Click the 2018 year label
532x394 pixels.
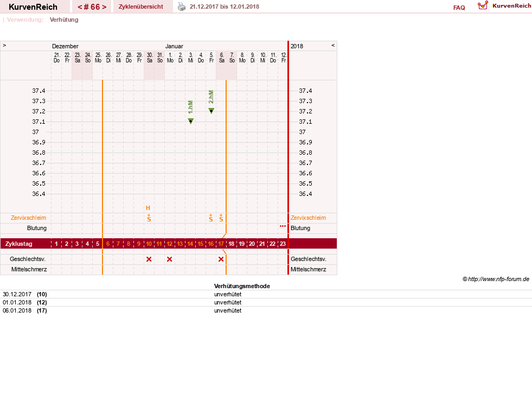point(297,46)
